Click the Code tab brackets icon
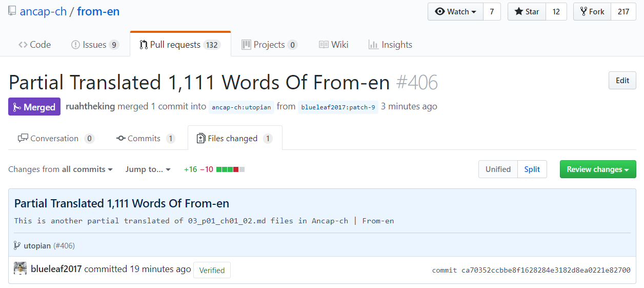 coord(23,45)
